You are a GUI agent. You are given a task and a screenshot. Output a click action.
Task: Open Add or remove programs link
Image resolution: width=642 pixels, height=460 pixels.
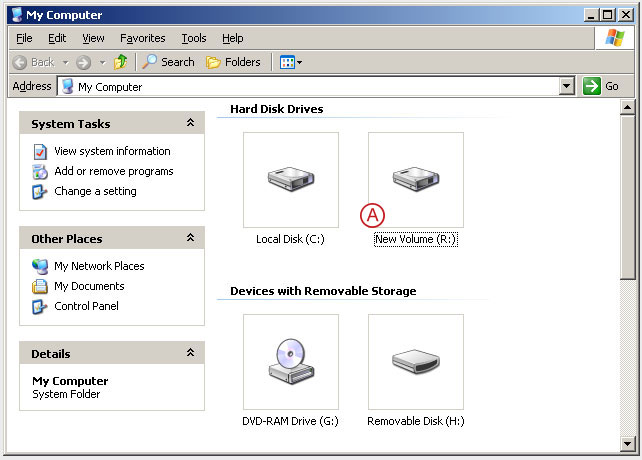click(x=113, y=171)
